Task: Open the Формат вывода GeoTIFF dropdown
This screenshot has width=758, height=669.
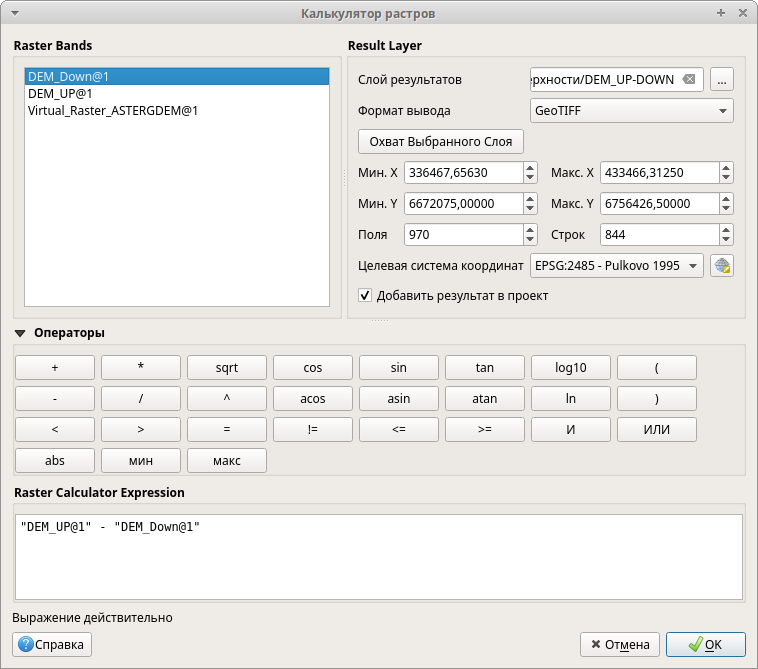Action: (631, 111)
